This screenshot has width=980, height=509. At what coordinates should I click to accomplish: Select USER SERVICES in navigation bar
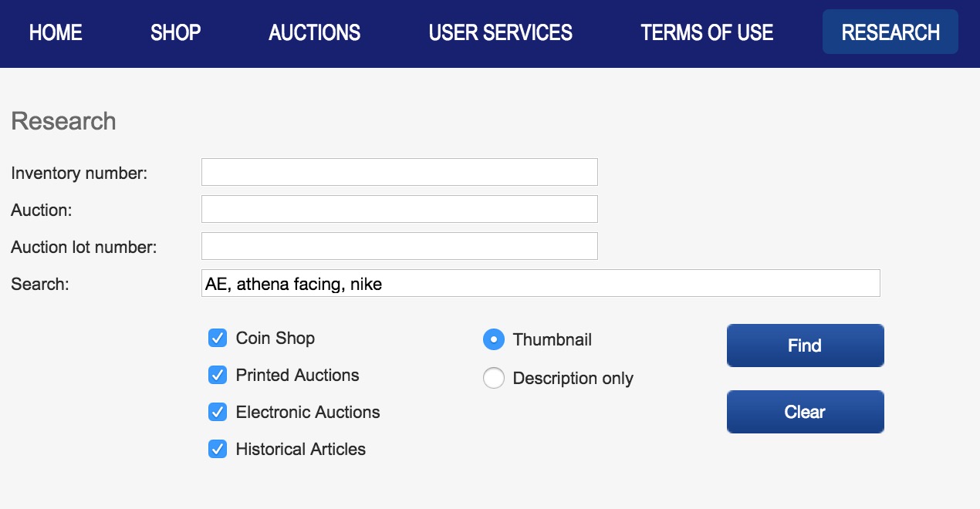pyautogui.click(x=500, y=32)
